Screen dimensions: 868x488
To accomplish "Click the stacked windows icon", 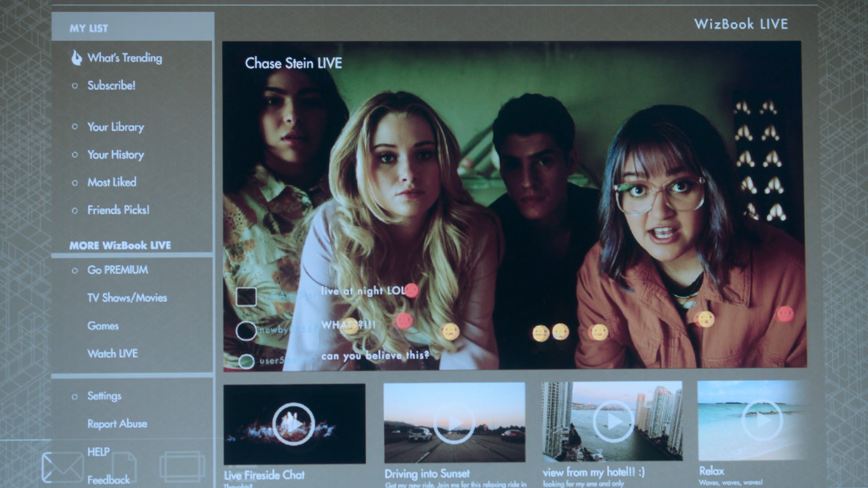I will pos(182,466).
